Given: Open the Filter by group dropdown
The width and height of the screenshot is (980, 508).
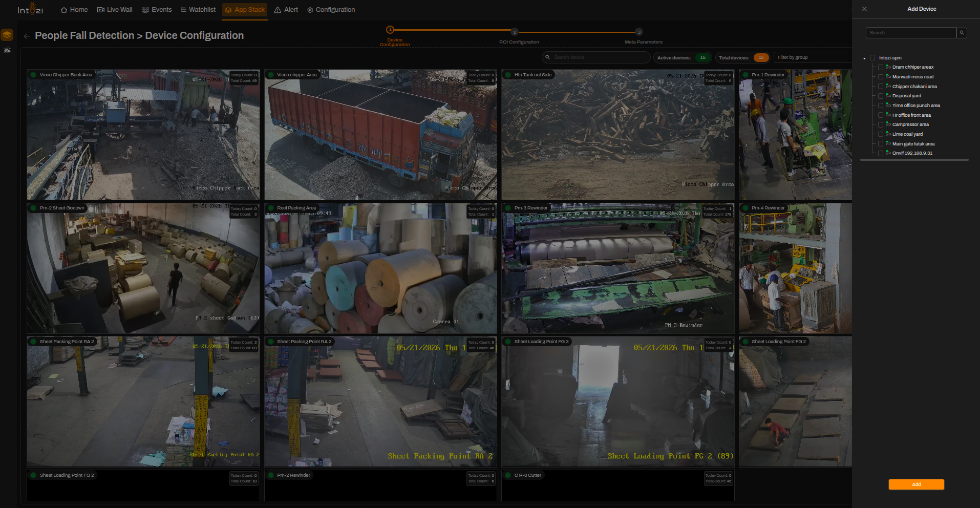Looking at the screenshot, I should click(x=813, y=57).
